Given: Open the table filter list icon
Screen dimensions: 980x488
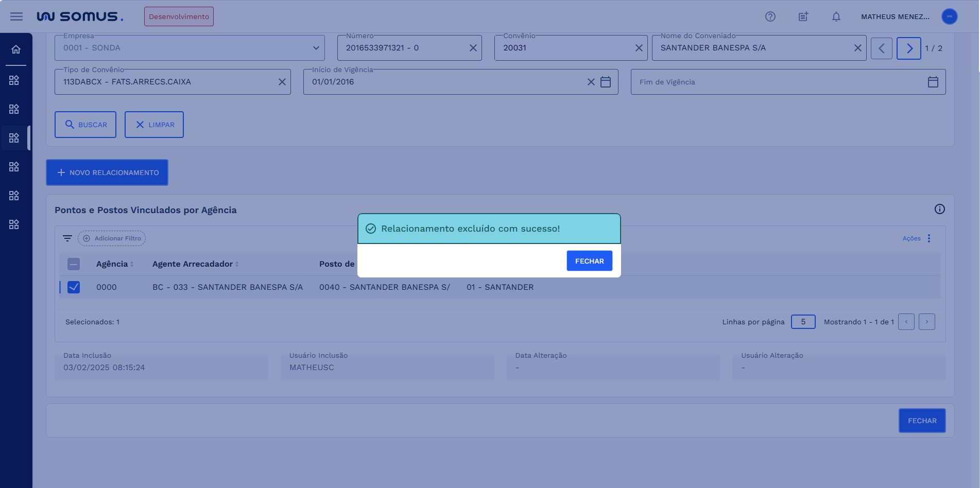Looking at the screenshot, I should point(67,238).
